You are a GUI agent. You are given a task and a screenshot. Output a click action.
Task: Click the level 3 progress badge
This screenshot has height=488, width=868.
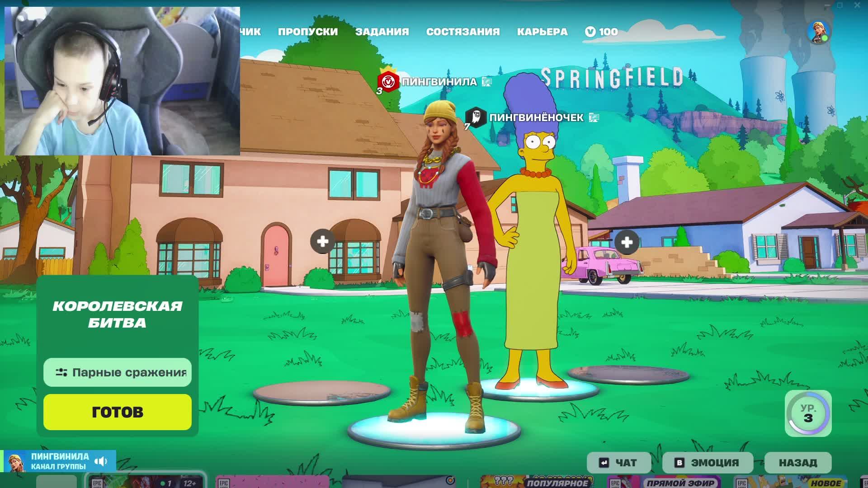click(x=808, y=413)
